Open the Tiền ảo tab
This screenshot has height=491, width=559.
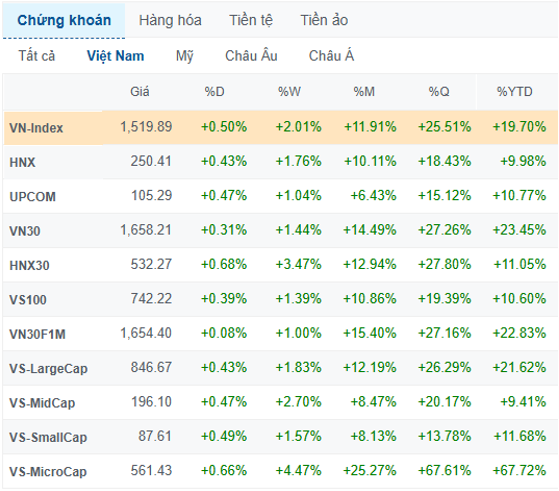324,20
